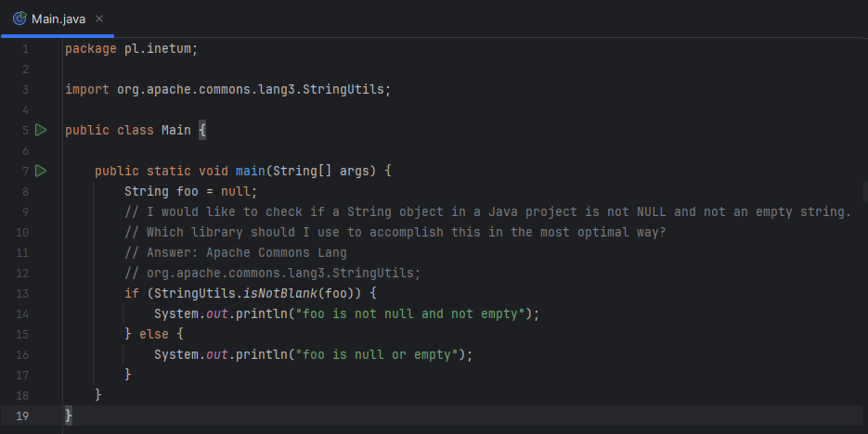Click the closing brace on line 19
The image size is (868, 434).
point(69,415)
